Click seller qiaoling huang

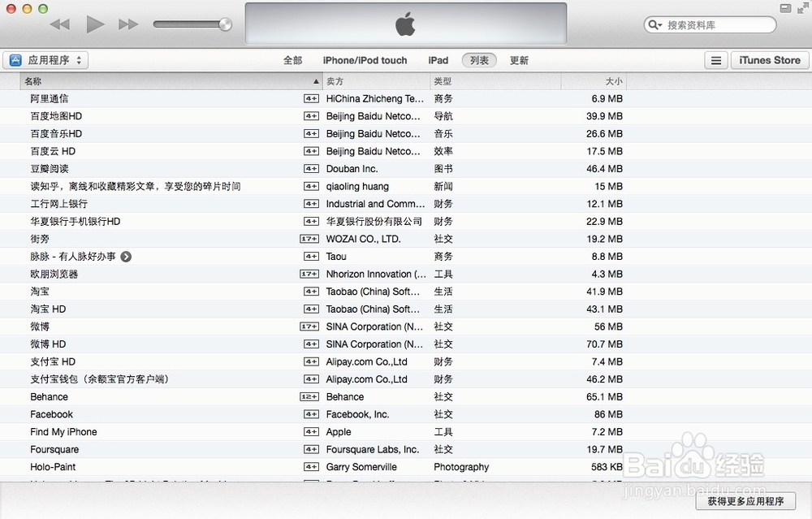(357, 187)
